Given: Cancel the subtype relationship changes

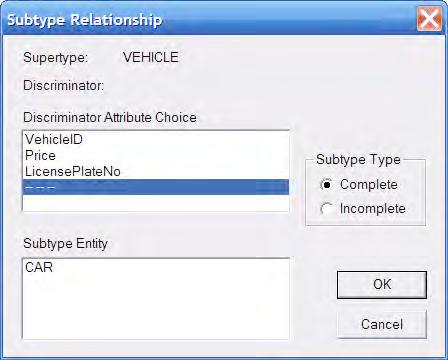Looking at the screenshot, I should (382, 324).
